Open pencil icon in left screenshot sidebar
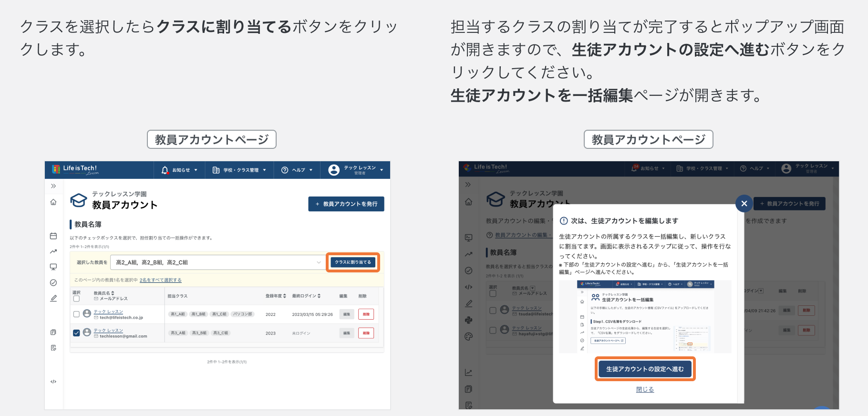This screenshot has width=868, height=416. tap(53, 298)
